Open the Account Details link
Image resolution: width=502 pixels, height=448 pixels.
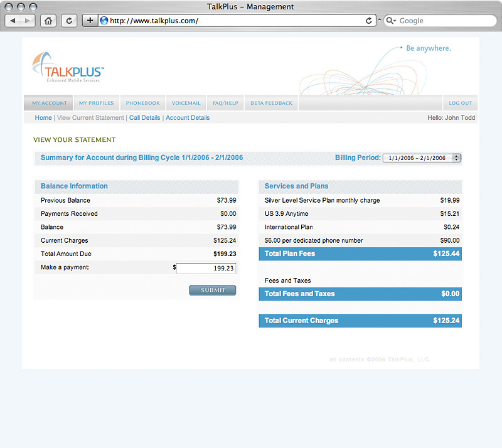(188, 117)
